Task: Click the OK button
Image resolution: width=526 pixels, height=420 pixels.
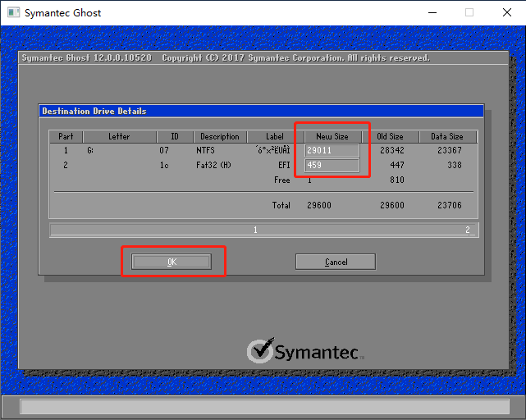Action: click(x=172, y=262)
